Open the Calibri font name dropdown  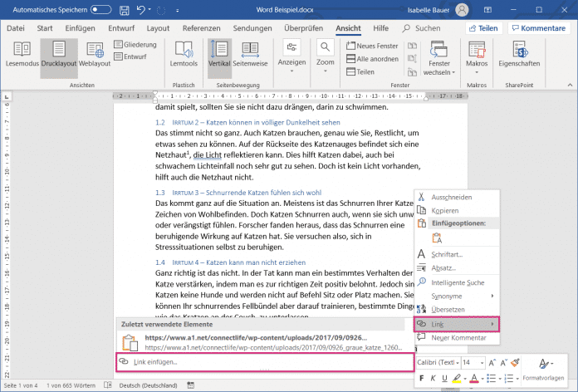(437, 363)
